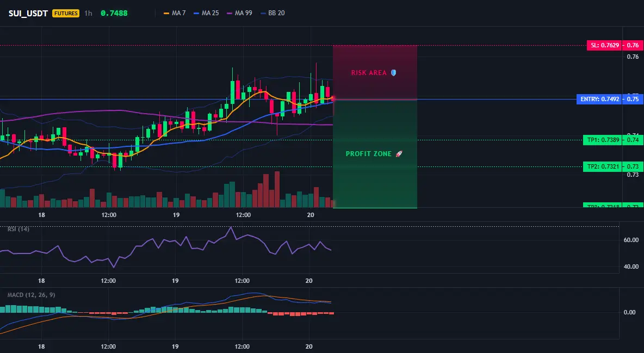This screenshot has width=644, height=353.
Task: Select the 1h timeframe label
Action: click(x=88, y=13)
